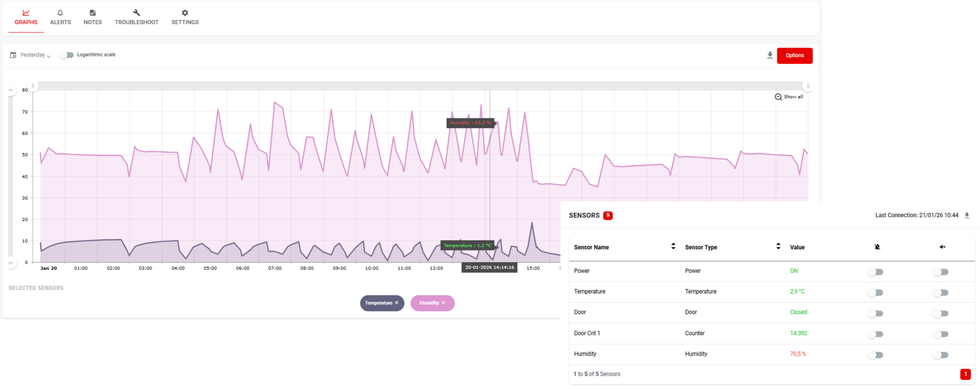The width and height of the screenshot is (980, 389).
Task: Click the muted bell column header icon
Action: click(877, 247)
